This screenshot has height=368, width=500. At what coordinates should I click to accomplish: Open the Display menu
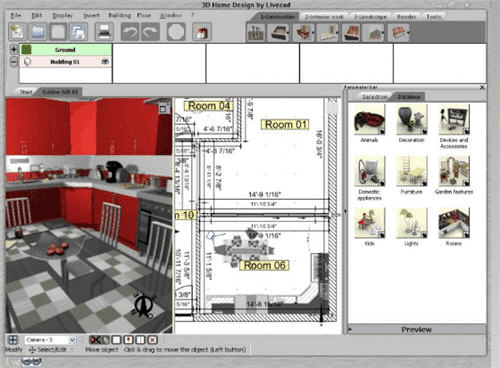click(x=62, y=15)
